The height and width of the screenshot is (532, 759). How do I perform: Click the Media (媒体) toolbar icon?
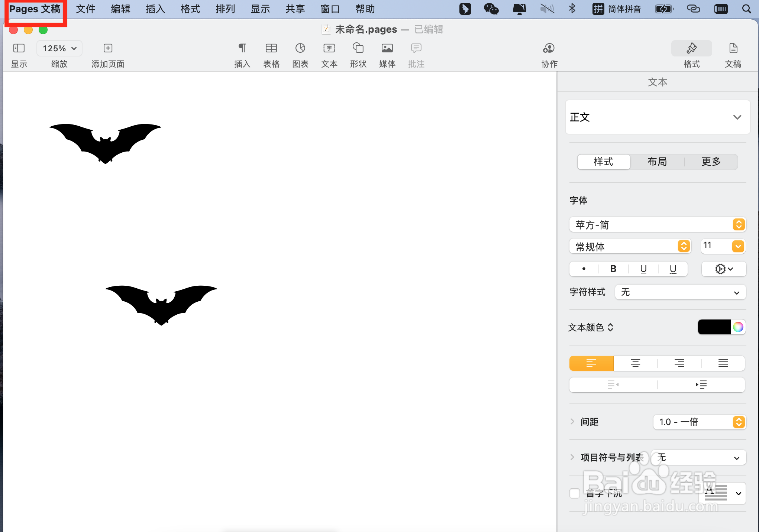(x=387, y=48)
